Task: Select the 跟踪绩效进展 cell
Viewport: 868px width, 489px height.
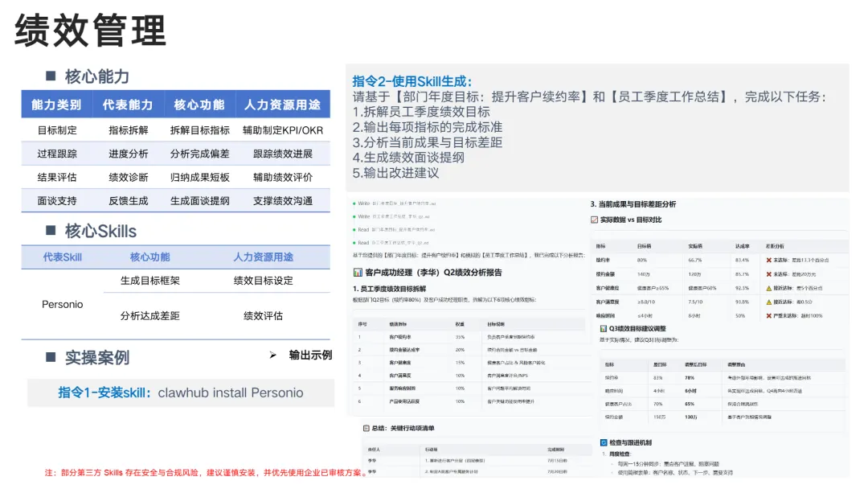Action: point(283,154)
